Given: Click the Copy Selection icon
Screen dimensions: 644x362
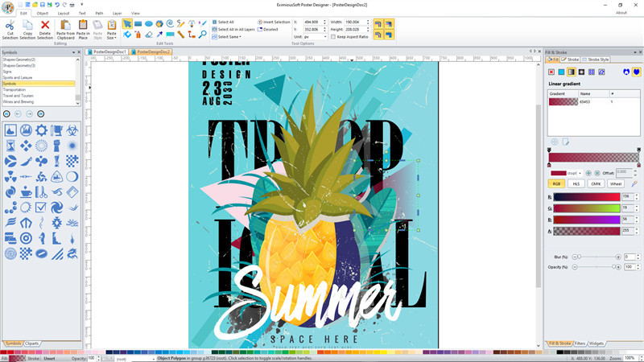Looking at the screenshot, I should (27, 26).
